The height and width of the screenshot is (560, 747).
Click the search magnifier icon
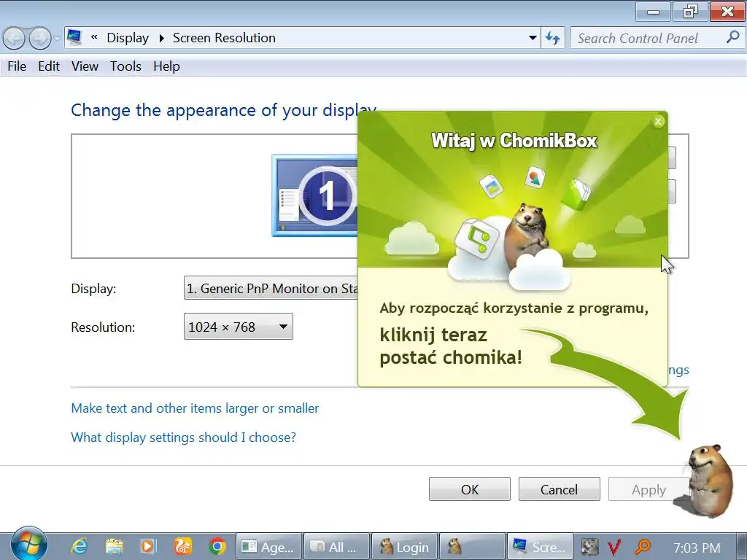[x=733, y=37]
